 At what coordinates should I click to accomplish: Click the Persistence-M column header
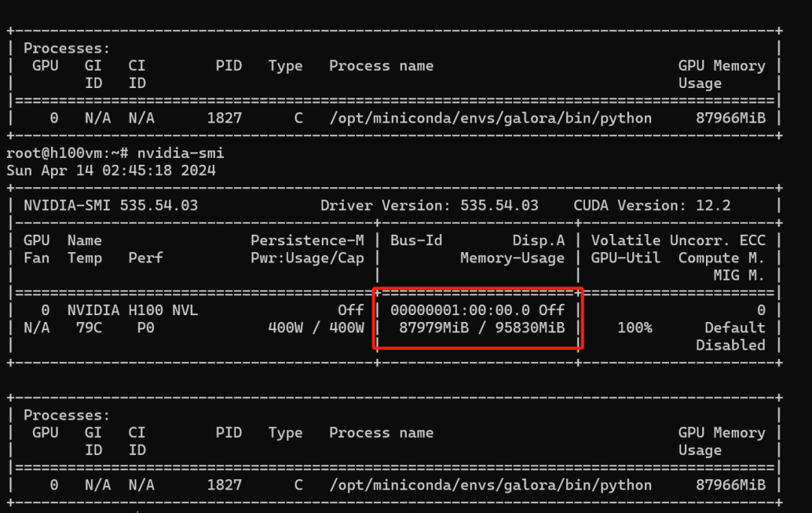tap(308, 241)
